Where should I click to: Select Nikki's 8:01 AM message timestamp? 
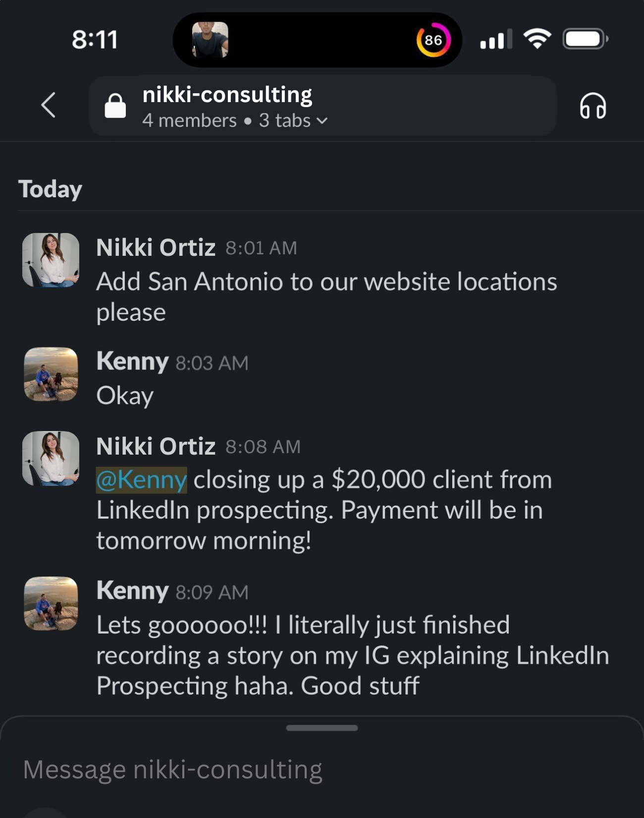pos(261,247)
